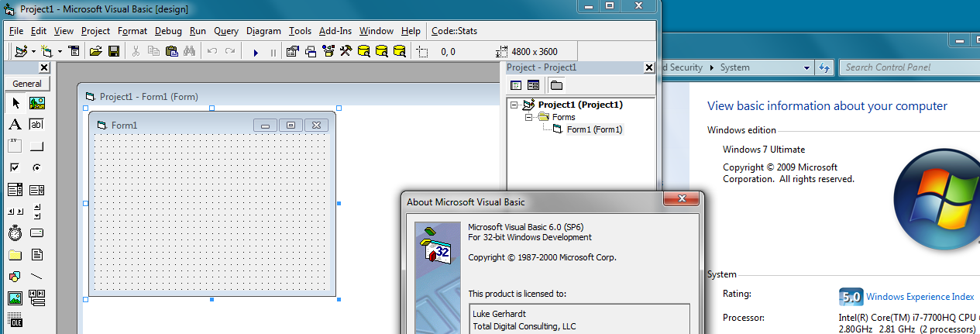Select the Image control tool
Viewport: 980px width, 334px height.
pos(15,298)
